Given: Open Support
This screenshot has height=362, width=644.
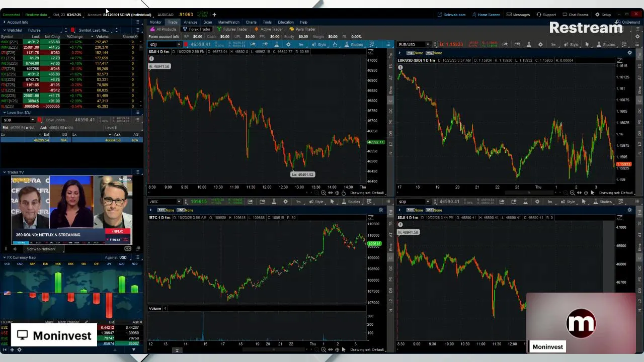Looking at the screenshot, I should [x=546, y=15].
